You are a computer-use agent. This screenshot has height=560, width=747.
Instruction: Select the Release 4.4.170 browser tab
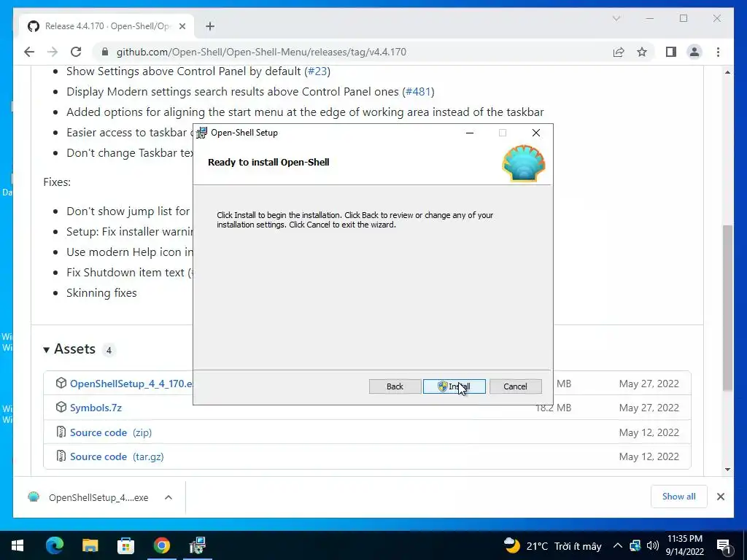[107, 26]
